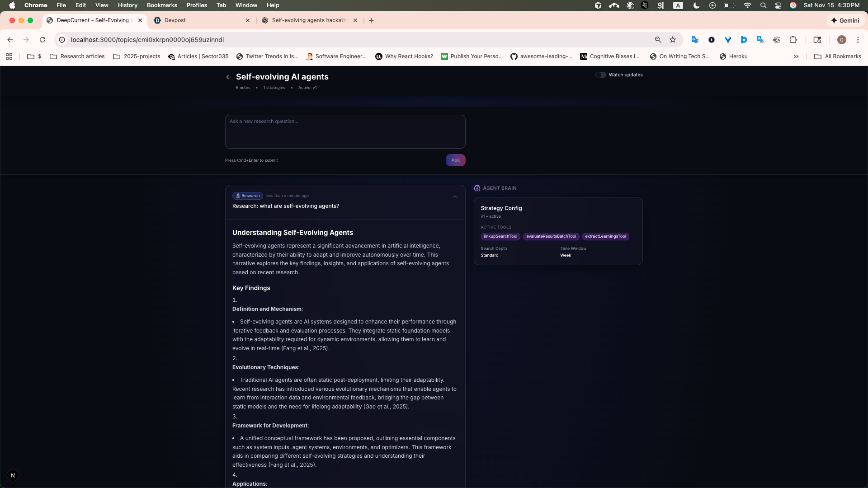Screen dimensions: 868x488
Task: Click the Research badge on note
Action: 247,196
